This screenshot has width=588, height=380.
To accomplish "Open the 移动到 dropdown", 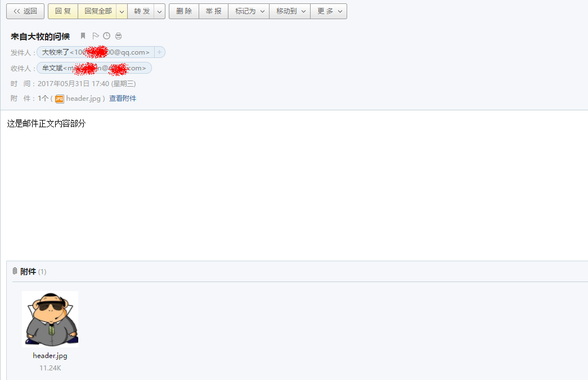I will coord(290,11).
